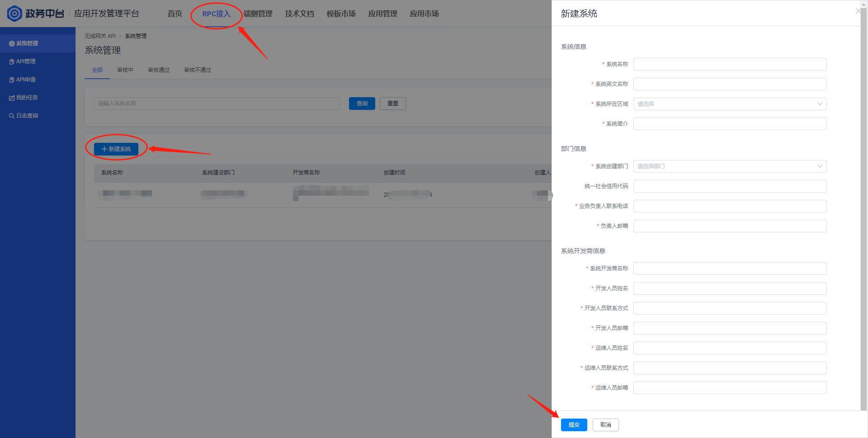Image resolution: width=868 pixels, height=438 pixels.
Task: Open 首页 in the top navigation
Action: pyautogui.click(x=175, y=14)
